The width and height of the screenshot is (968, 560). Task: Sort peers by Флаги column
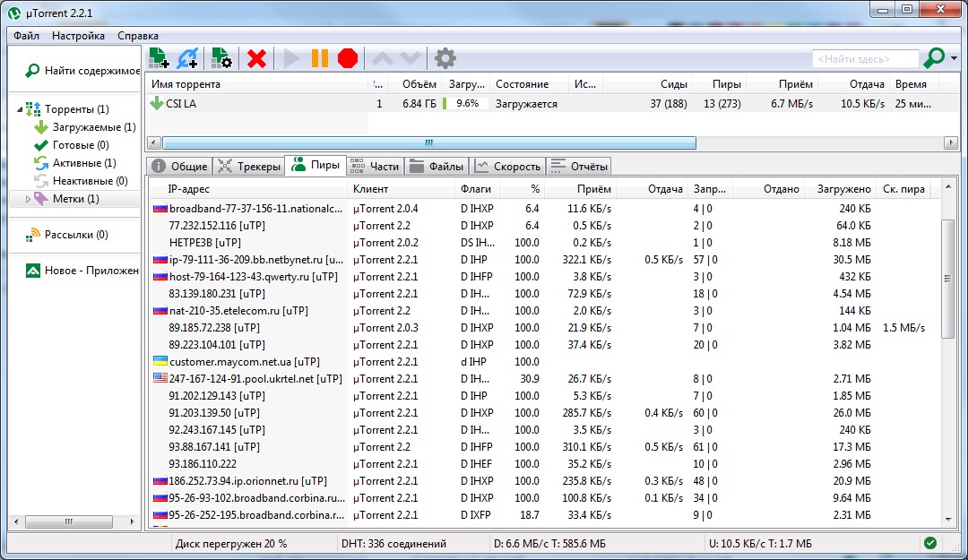point(477,189)
